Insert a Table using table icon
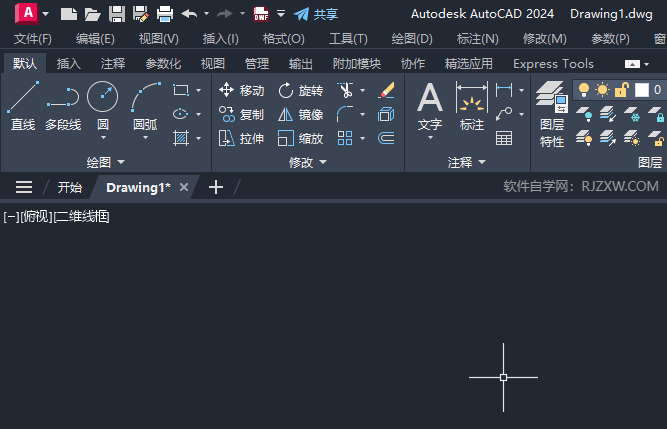This screenshot has width=667, height=429. pos(504,138)
